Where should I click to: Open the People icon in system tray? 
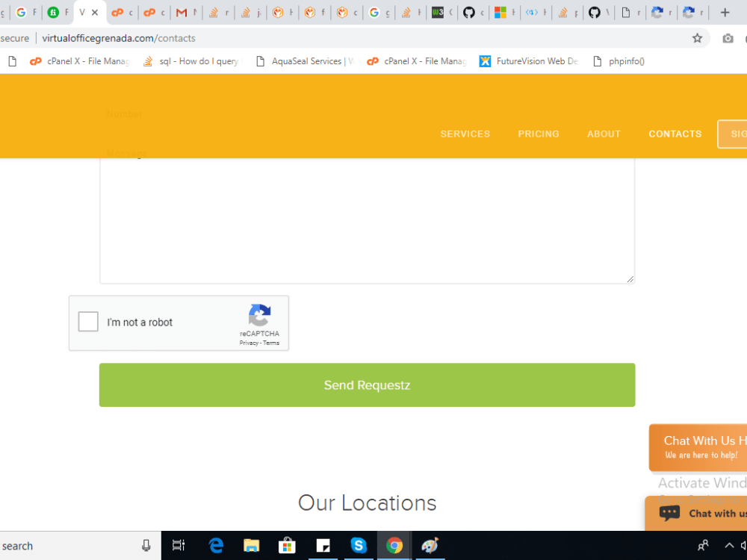coord(703,546)
